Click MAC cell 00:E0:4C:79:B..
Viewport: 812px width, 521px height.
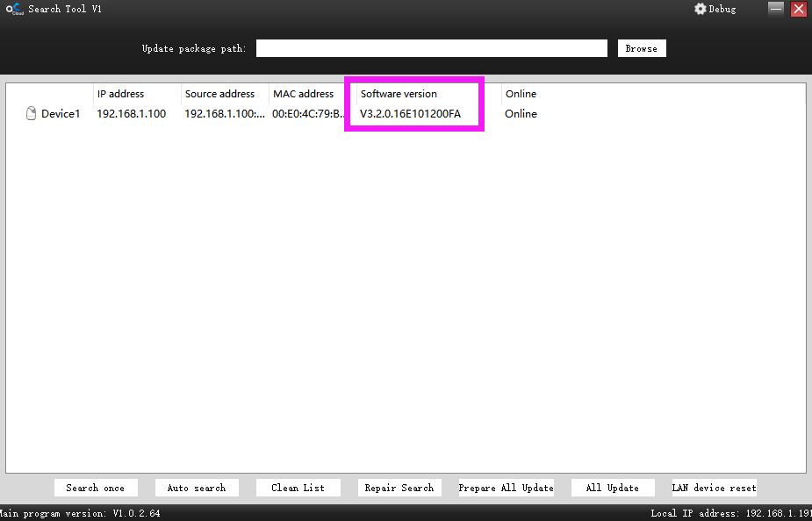(x=308, y=114)
